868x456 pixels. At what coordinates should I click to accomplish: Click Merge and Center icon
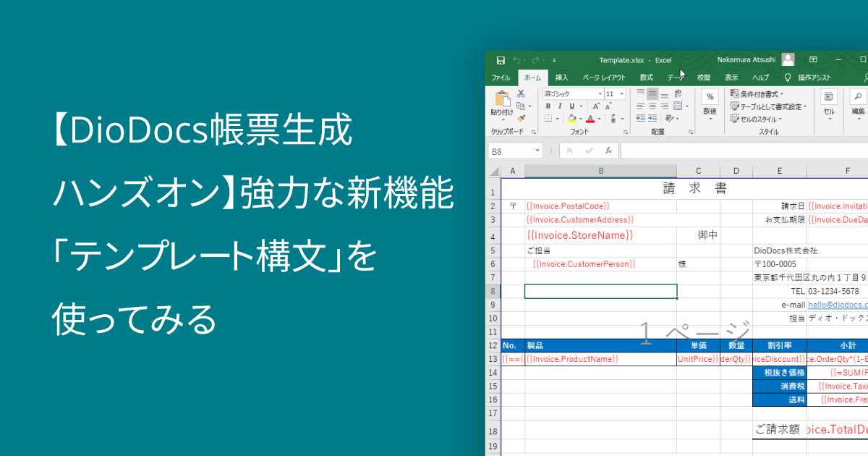coord(677,106)
